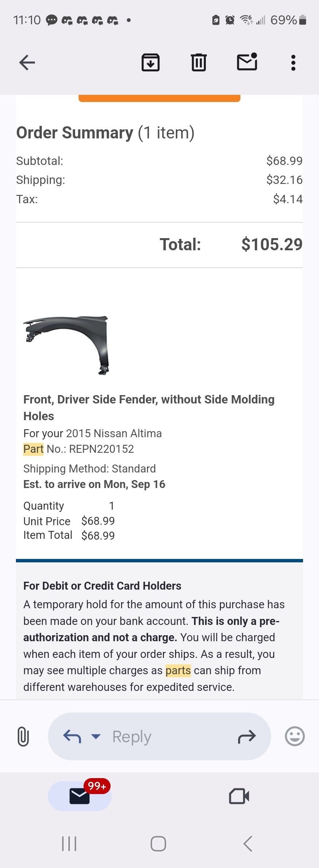Tap the forward arrow in reply bar
This screenshot has height=868, width=319.
247,736
